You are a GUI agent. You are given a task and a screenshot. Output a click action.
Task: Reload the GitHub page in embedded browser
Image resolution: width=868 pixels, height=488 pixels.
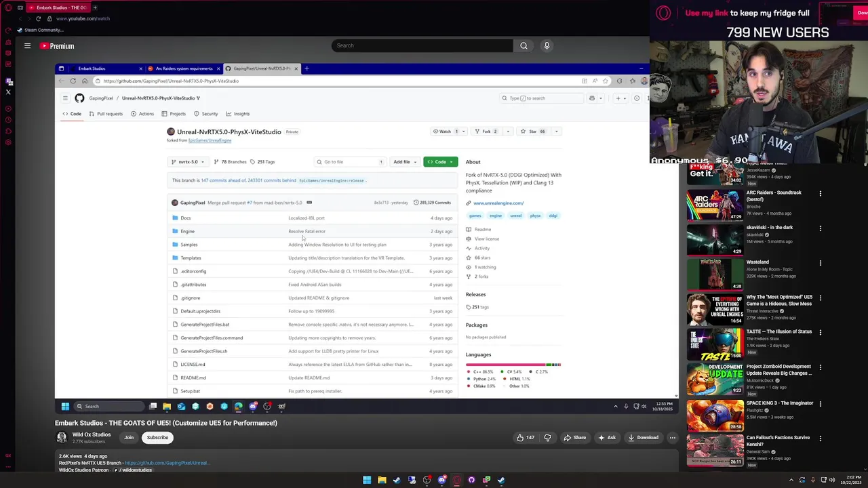tap(73, 81)
